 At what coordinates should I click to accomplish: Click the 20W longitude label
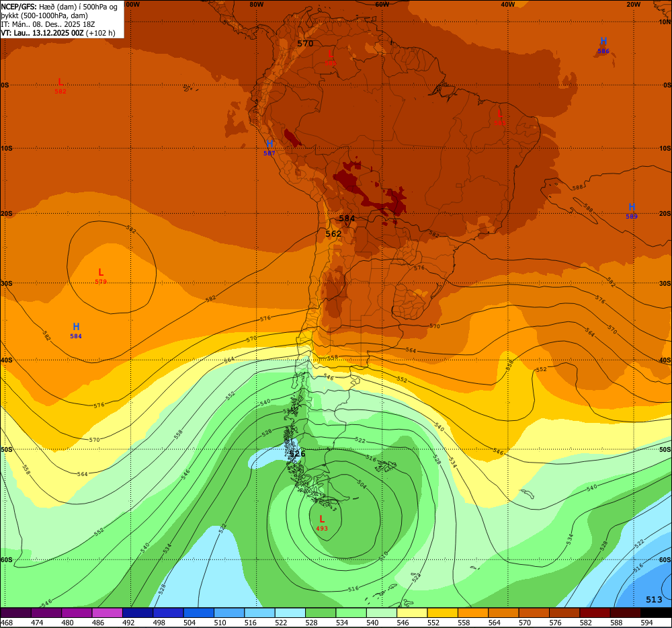coord(633,4)
